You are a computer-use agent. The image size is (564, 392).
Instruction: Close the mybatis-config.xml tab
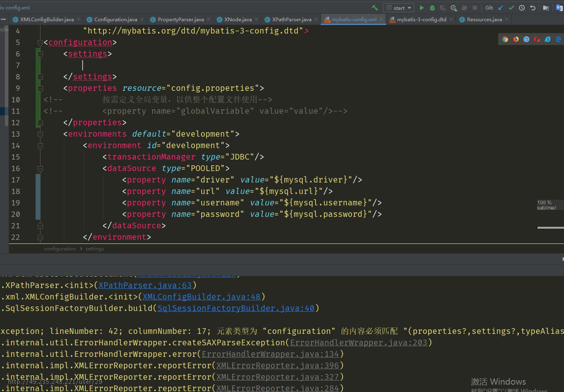pos(381,19)
